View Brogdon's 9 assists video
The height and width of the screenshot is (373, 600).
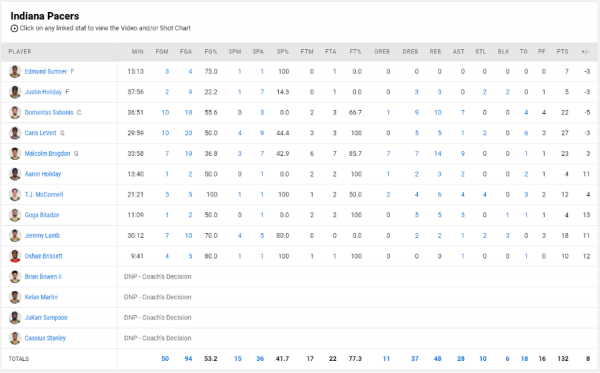463,153
